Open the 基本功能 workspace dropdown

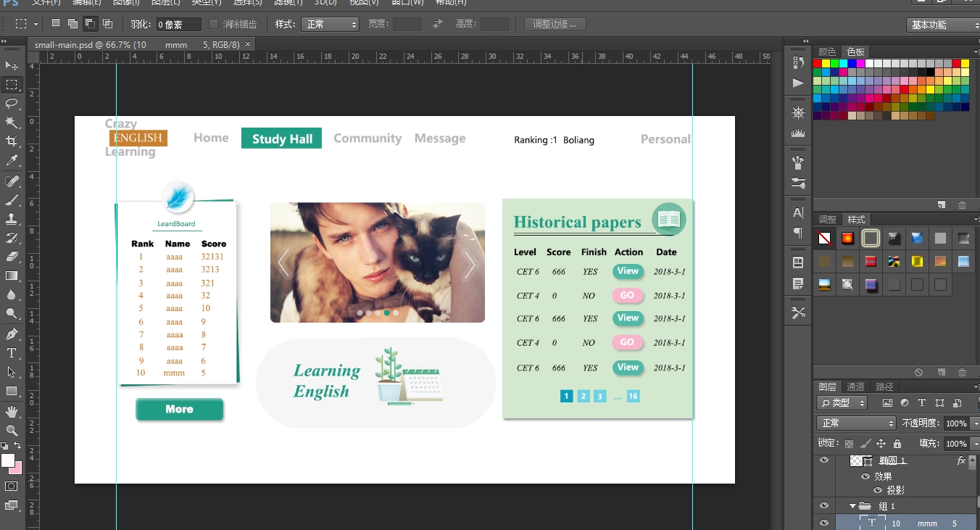[x=942, y=25]
